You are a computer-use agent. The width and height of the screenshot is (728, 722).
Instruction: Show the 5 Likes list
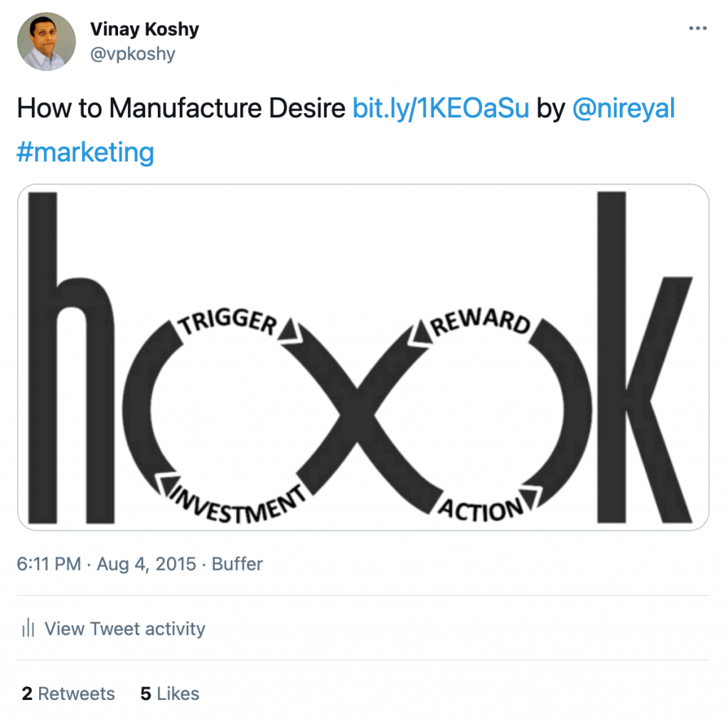[170, 694]
